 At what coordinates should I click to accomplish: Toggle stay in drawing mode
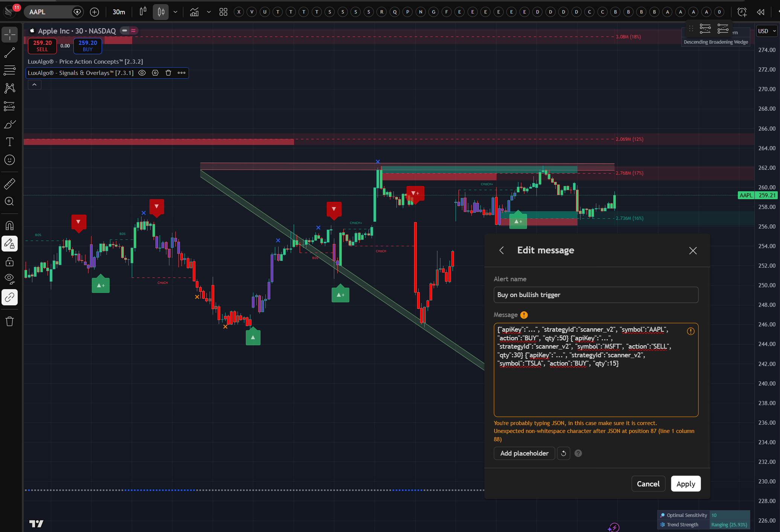10,244
